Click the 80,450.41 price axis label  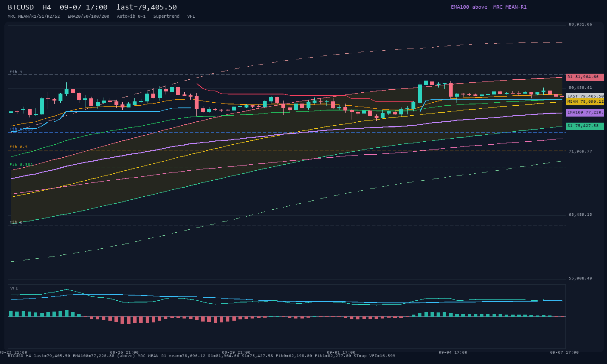(580, 88)
